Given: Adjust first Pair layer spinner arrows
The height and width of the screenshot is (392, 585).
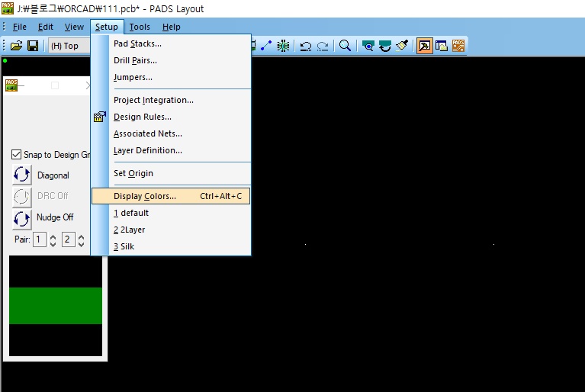Looking at the screenshot, I should click(53, 239).
